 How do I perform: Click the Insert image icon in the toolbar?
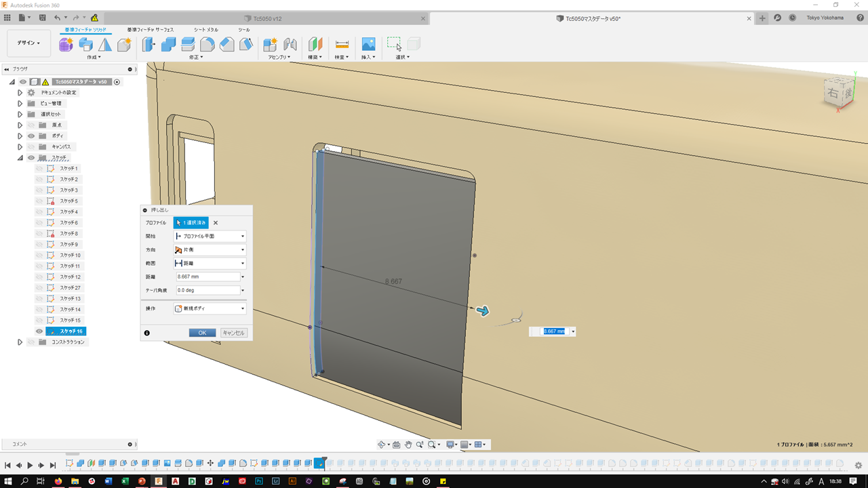(x=368, y=45)
